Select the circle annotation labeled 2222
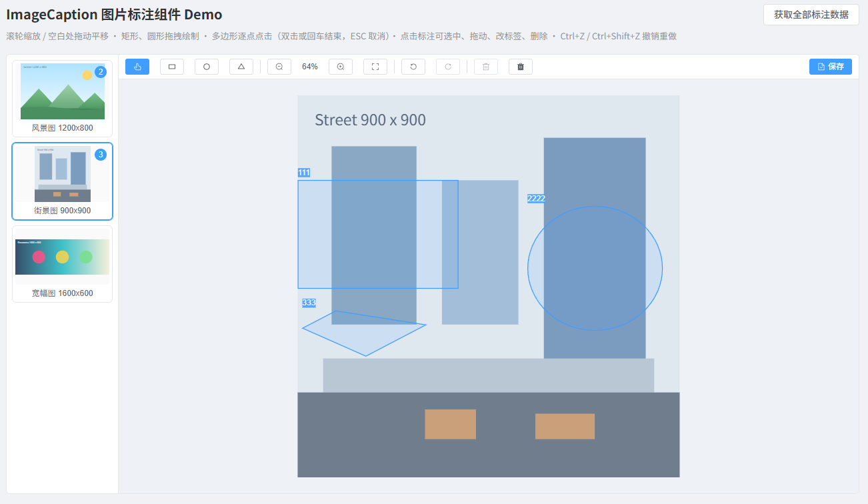The width and height of the screenshot is (868, 504). (x=595, y=268)
